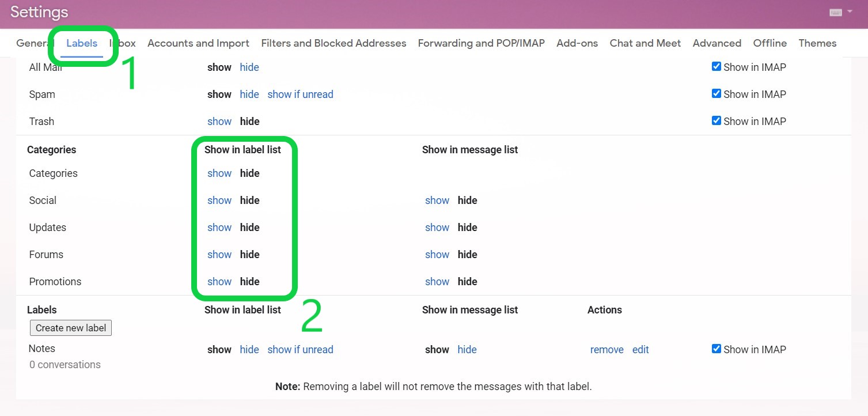Uncheck Show in IMAP for Notes label
Viewport: 868px width, 416px height.
click(717, 349)
